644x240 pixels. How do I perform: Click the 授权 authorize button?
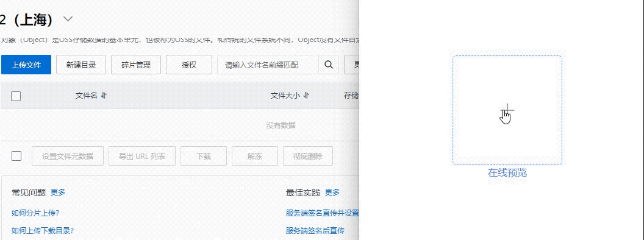coord(189,65)
